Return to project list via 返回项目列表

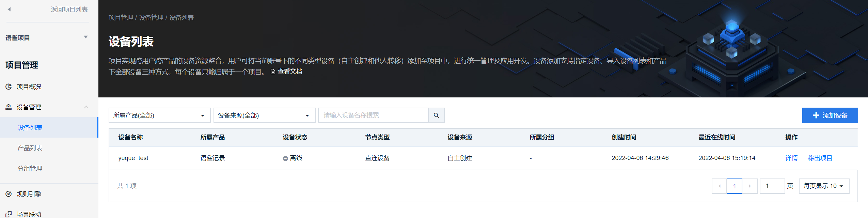click(x=69, y=10)
